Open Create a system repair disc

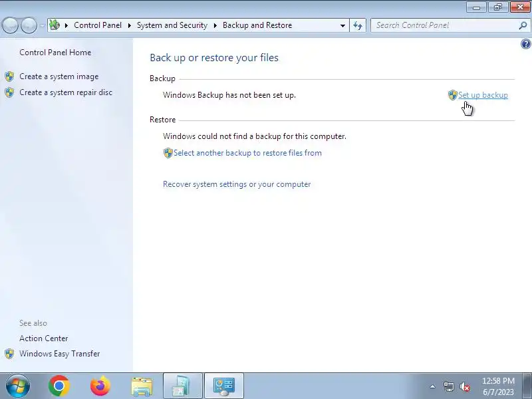point(65,92)
